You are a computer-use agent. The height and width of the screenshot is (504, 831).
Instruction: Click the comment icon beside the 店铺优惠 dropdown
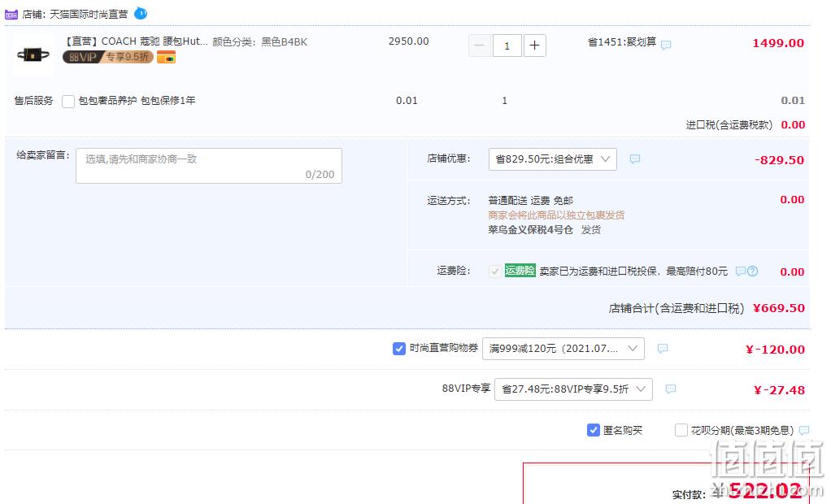635,159
